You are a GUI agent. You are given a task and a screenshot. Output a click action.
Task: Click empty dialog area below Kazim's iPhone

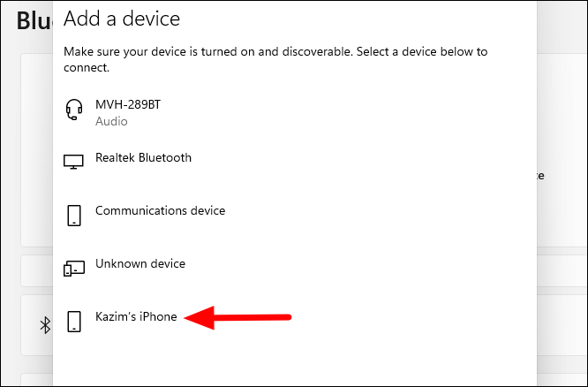pos(294,362)
